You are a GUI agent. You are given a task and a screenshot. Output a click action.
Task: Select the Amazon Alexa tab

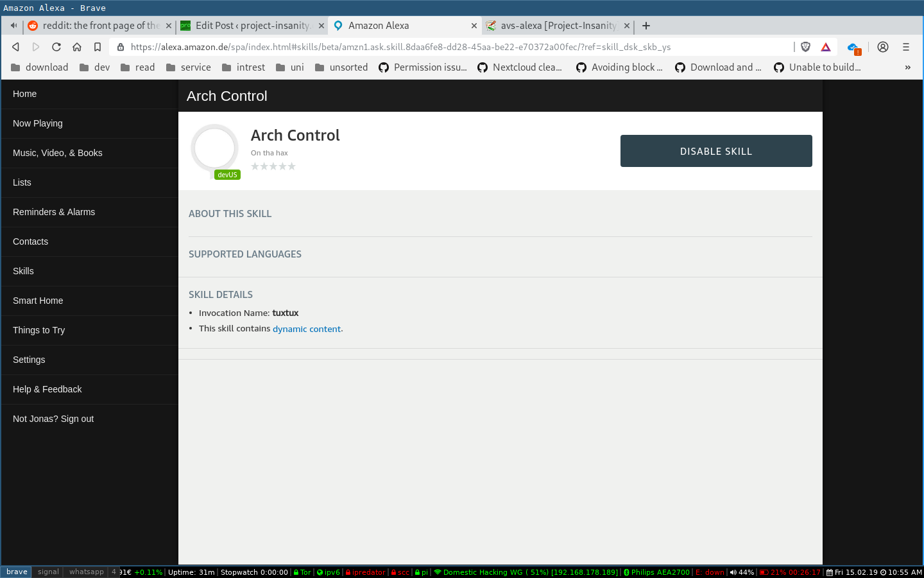click(x=404, y=26)
